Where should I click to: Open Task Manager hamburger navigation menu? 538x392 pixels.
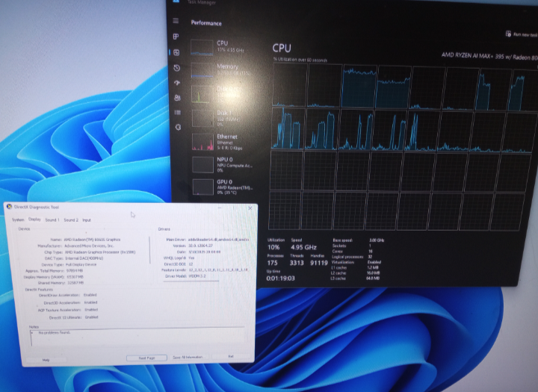point(176,21)
